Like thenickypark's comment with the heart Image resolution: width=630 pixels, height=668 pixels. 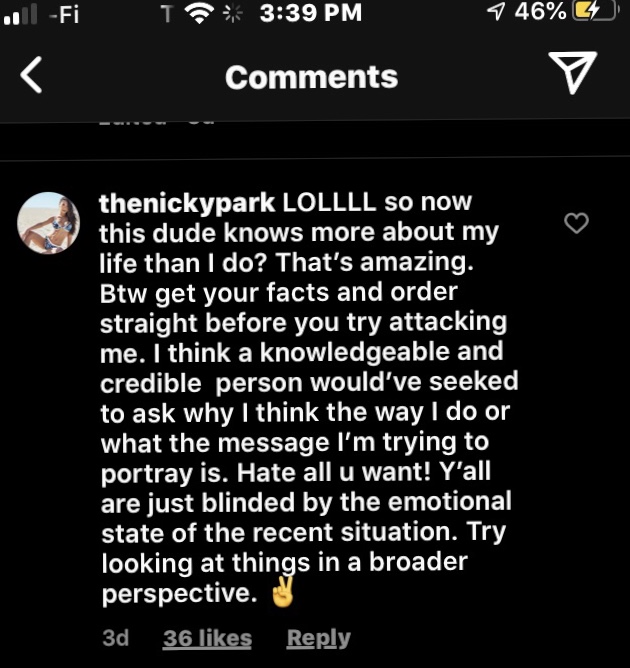pos(577,223)
